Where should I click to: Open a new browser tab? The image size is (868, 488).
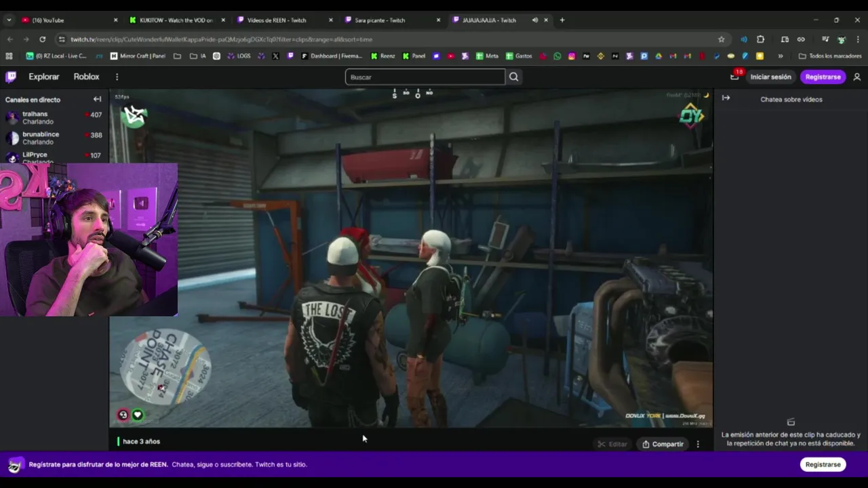click(x=562, y=20)
